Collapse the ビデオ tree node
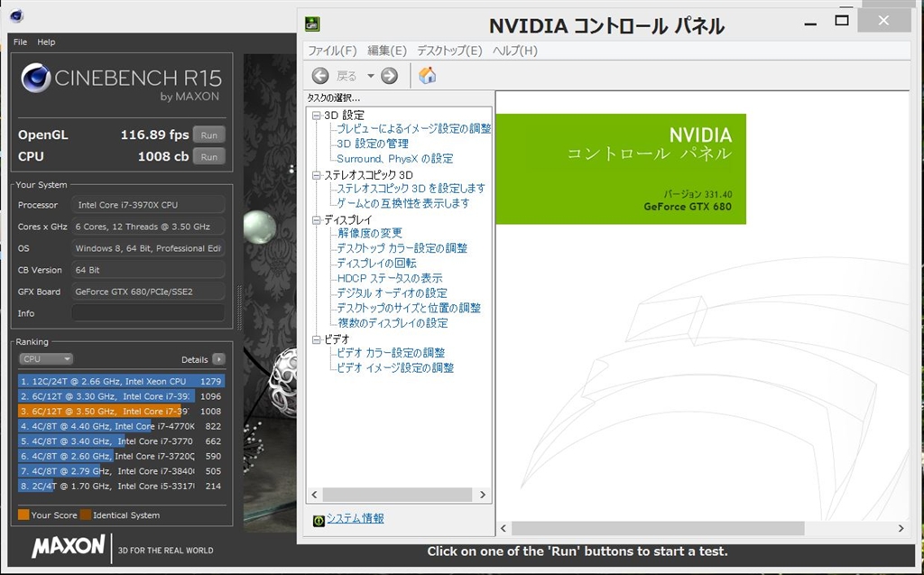This screenshot has width=924, height=575. point(317,339)
